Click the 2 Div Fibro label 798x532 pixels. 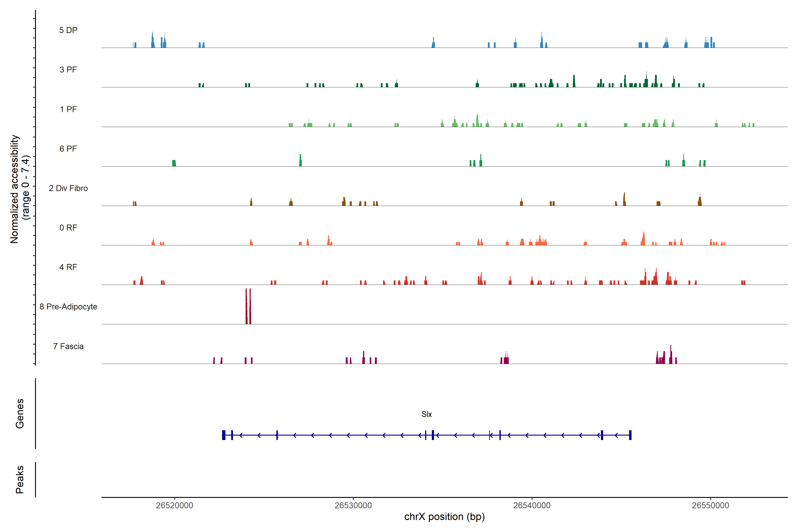click(x=68, y=188)
